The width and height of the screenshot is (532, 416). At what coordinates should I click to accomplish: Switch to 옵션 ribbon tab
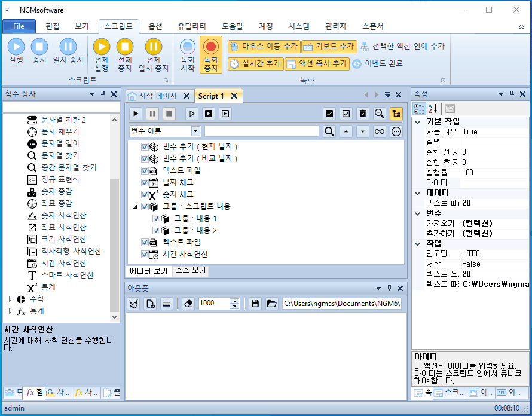(x=155, y=26)
